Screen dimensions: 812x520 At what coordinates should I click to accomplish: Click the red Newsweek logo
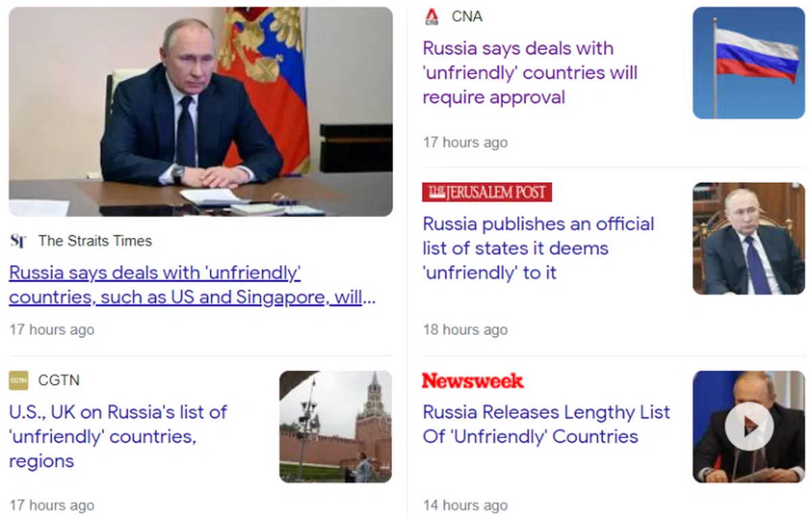(x=473, y=381)
